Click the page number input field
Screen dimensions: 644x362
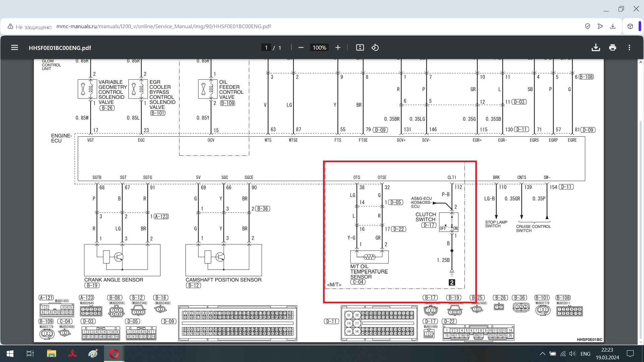[x=266, y=48]
